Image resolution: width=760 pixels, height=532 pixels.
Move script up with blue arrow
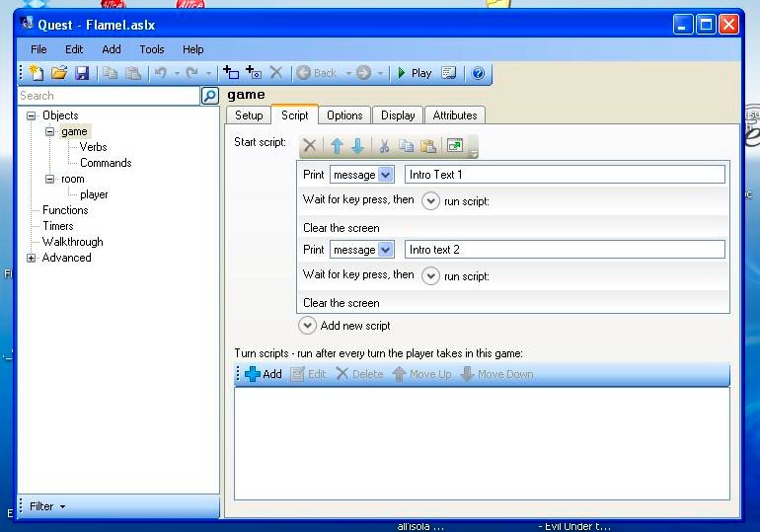(336, 146)
